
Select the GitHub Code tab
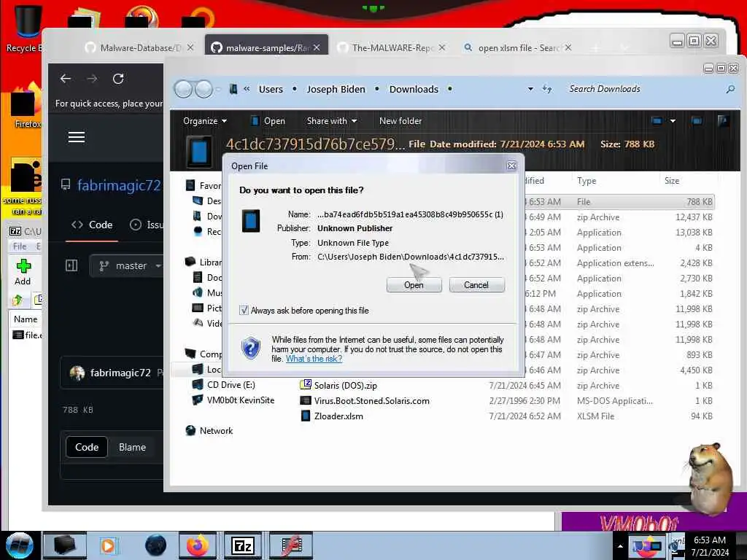pyautogui.click(x=92, y=225)
